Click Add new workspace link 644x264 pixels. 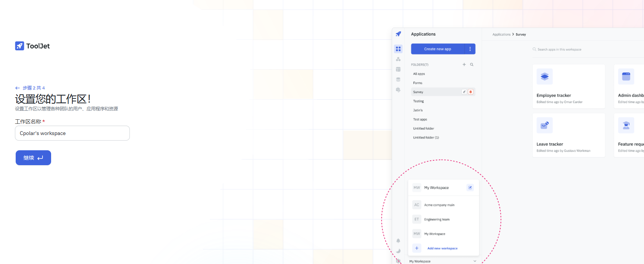pos(442,248)
